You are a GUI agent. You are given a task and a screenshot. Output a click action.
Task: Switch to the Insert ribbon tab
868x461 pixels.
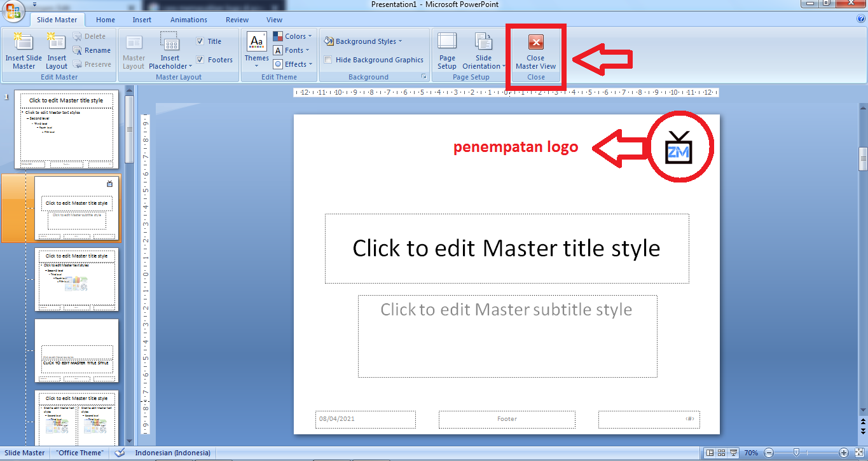pyautogui.click(x=141, y=19)
